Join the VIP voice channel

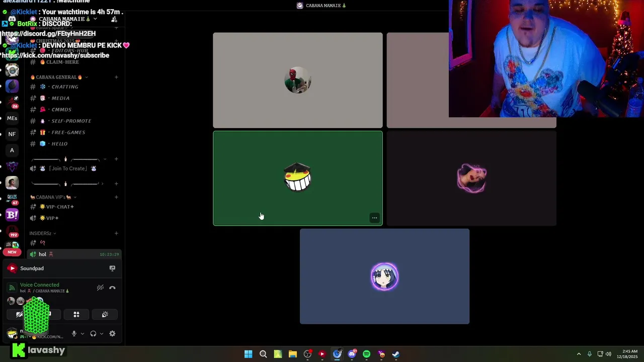[74, 218]
